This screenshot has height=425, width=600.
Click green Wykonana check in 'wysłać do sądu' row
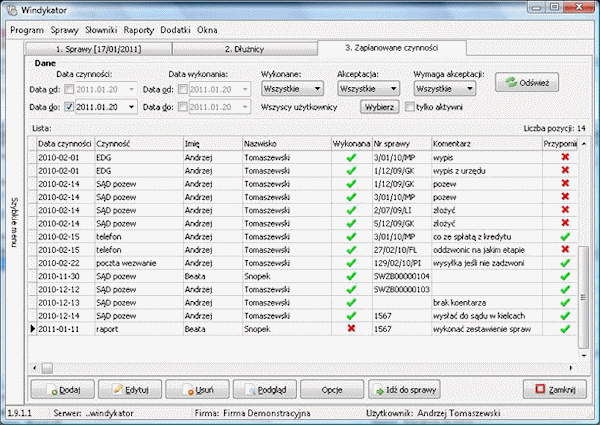point(351,316)
